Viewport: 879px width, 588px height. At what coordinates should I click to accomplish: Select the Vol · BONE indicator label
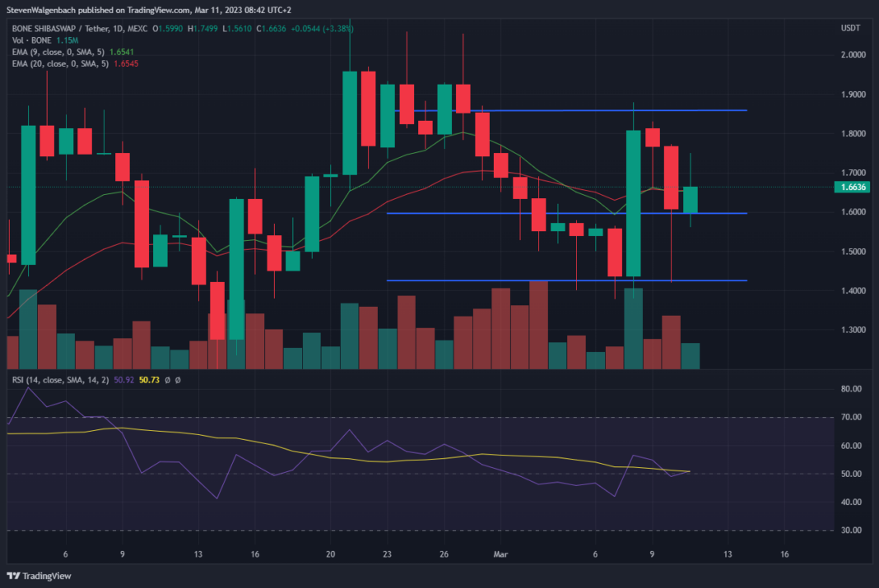(x=33, y=39)
